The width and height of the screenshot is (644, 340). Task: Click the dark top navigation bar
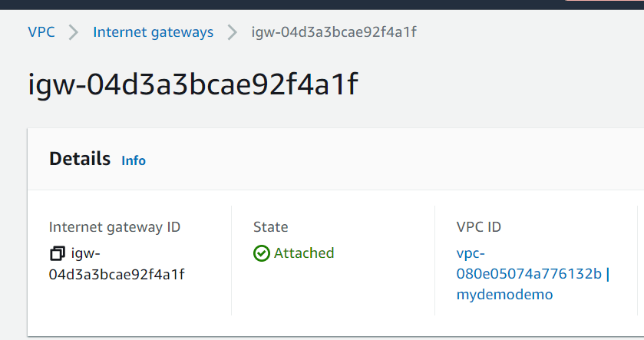point(307,4)
